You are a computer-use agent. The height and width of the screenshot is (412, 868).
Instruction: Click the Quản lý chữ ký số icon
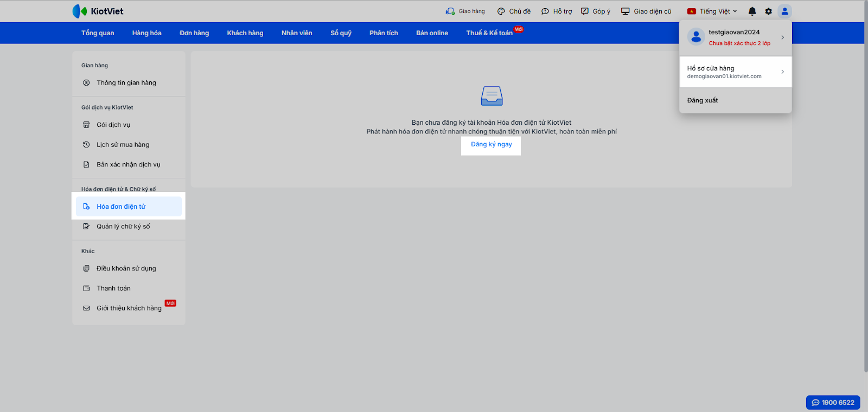tap(86, 227)
